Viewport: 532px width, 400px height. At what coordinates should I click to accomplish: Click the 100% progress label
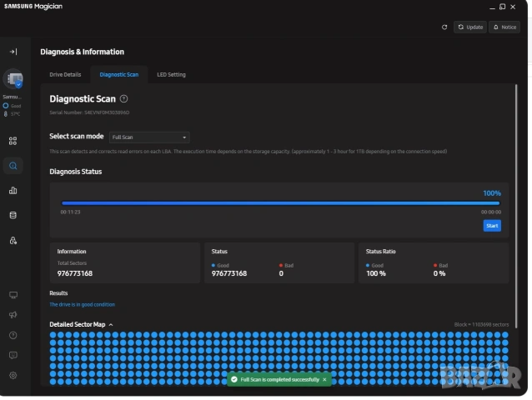492,193
